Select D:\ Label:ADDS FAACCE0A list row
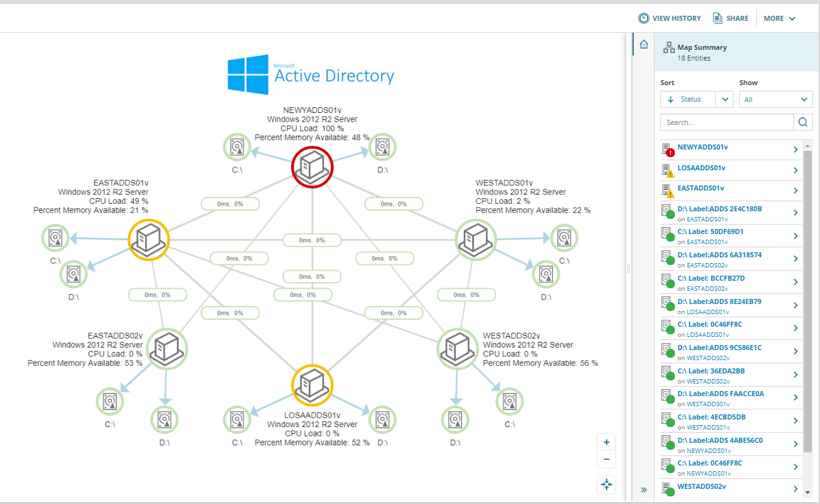 731,398
